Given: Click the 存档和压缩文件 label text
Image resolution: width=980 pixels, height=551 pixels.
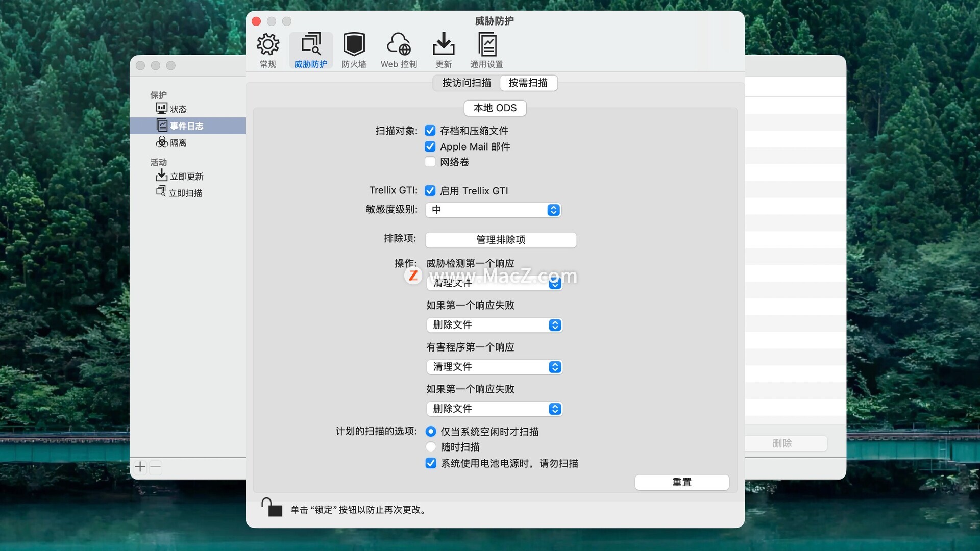Looking at the screenshot, I should (x=474, y=131).
